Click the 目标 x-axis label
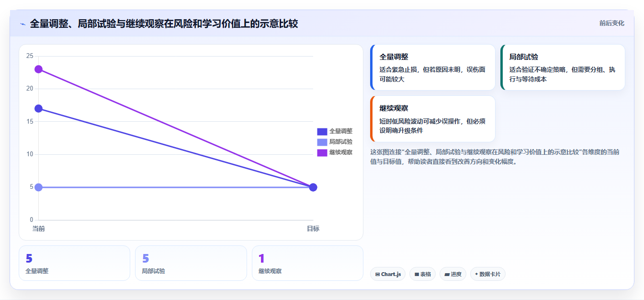Screen dimensions: 644x300 [x=313, y=229]
